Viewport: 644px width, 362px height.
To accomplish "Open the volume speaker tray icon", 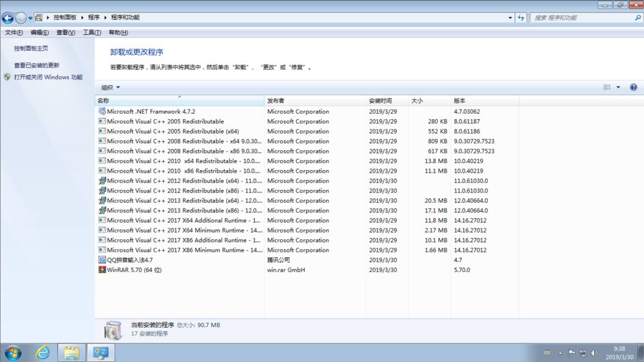I will [x=594, y=352].
